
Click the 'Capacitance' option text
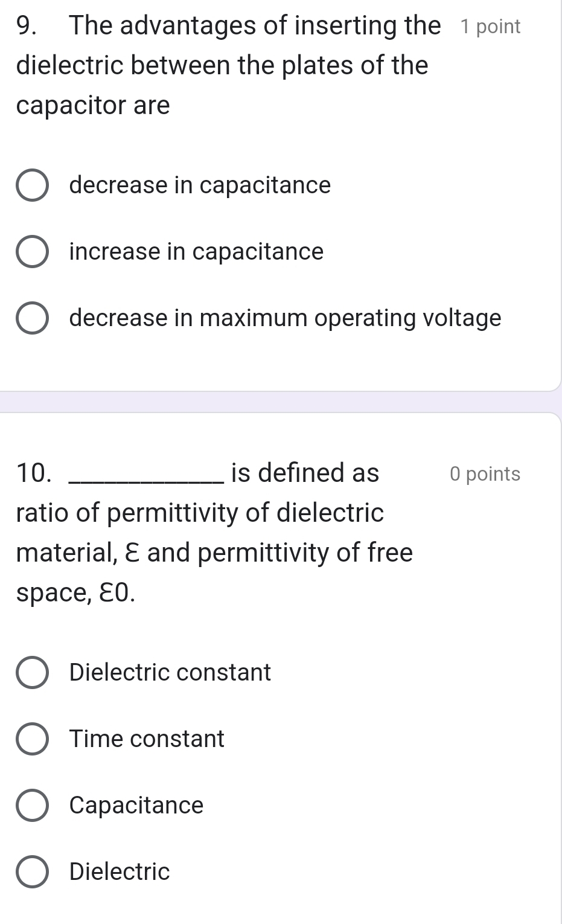[x=136, y=806]
